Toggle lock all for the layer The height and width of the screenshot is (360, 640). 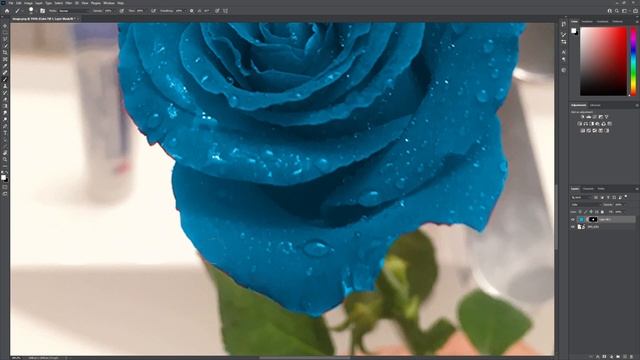click(x=602, y=212)
